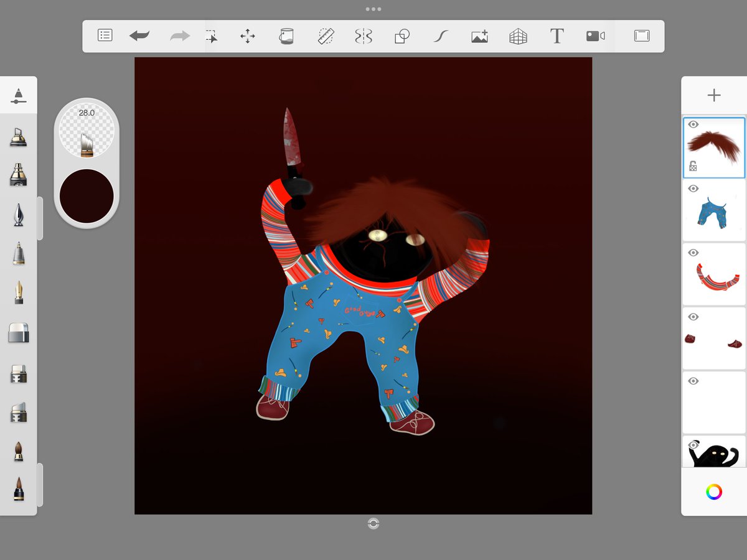Open the brush library settings icon
This screenshot has height=560, width=747.
tap(19, 95)
